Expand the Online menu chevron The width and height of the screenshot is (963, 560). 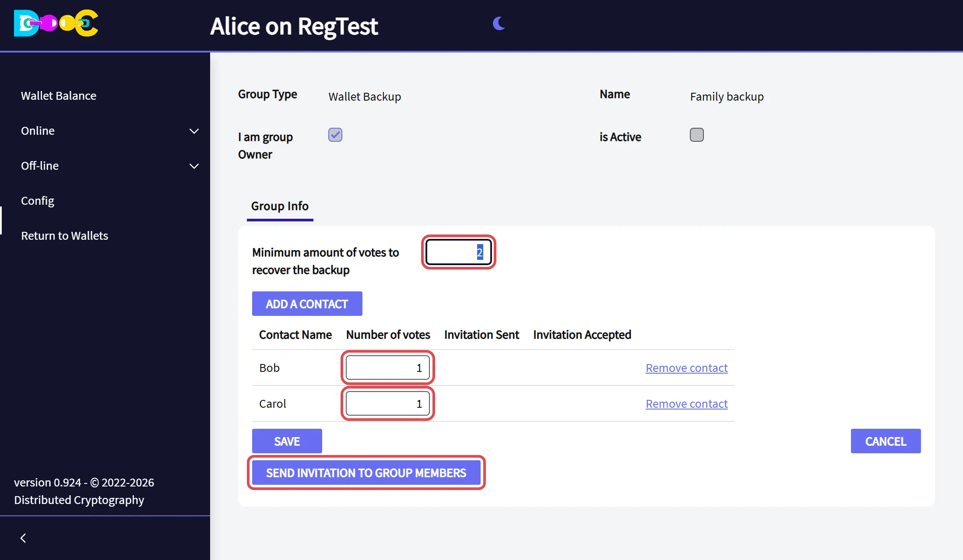pos(194,131)
